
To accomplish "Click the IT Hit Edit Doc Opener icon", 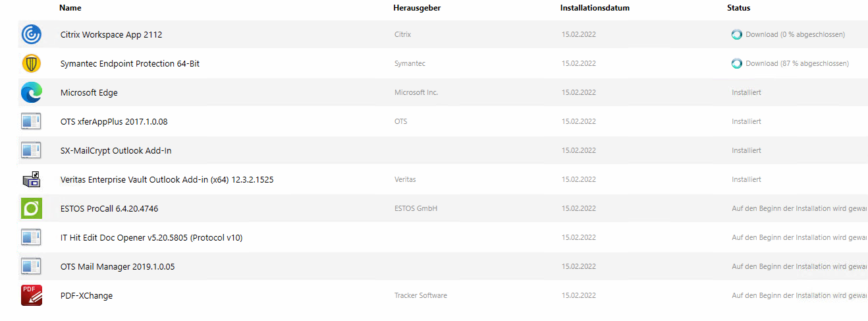I will click(x=32, y=237).
